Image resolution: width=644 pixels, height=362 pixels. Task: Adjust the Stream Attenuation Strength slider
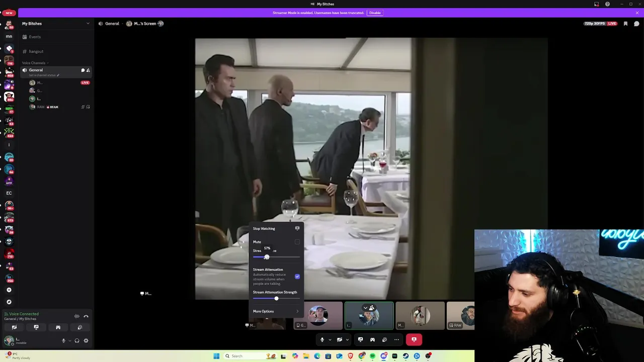click(276, 299)
